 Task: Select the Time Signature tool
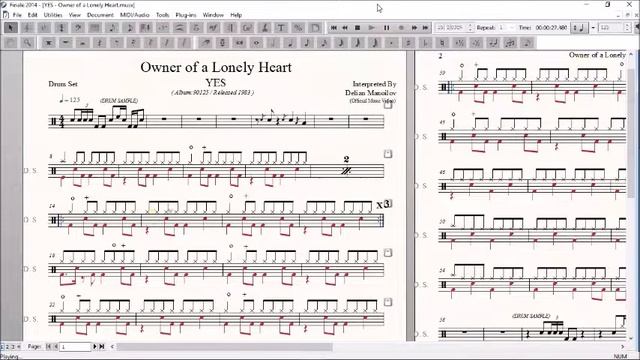click(x=62, y=28)
